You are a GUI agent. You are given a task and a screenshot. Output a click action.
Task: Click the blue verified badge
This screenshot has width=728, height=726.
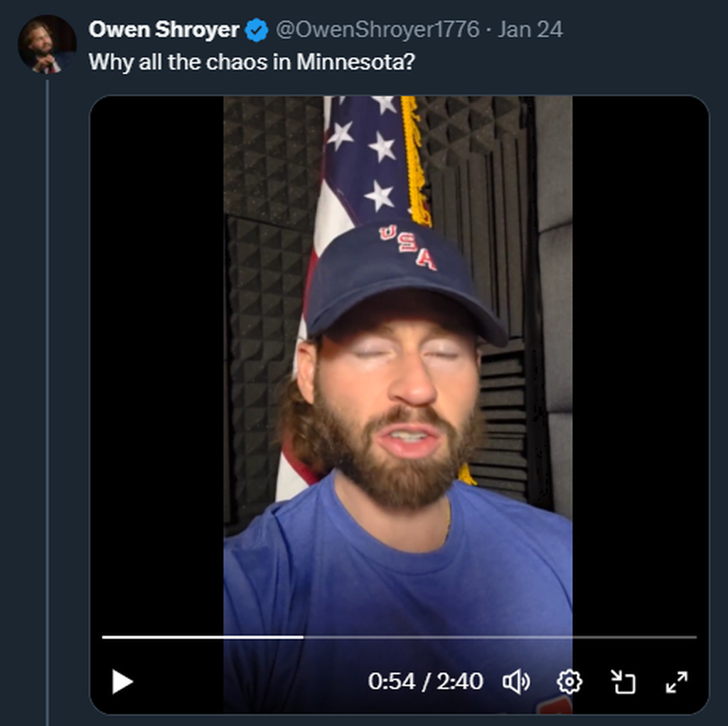257,30
